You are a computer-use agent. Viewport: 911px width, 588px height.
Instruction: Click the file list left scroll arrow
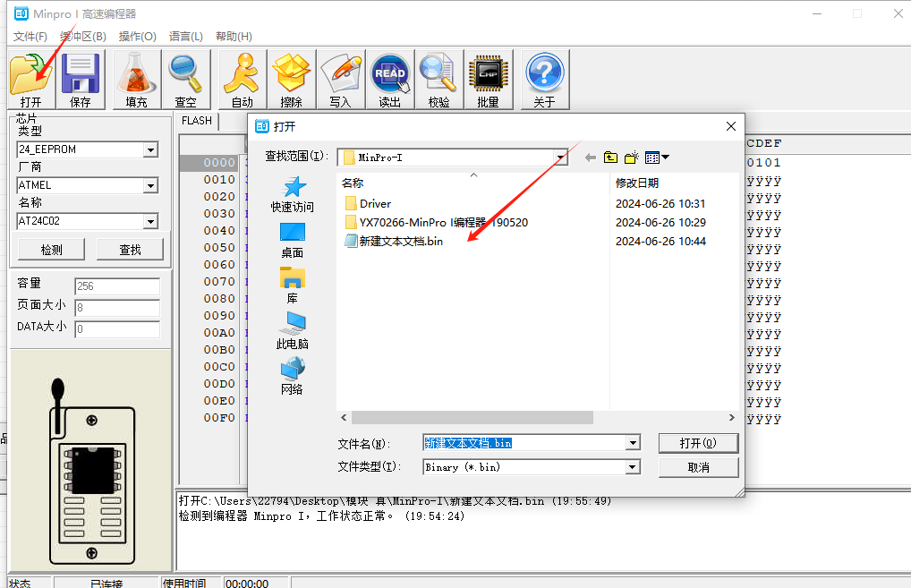[x=344, y=418]
